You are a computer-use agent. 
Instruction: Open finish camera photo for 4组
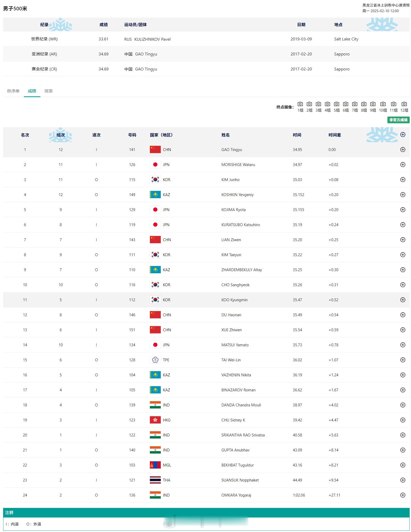[x=328, y=104]
